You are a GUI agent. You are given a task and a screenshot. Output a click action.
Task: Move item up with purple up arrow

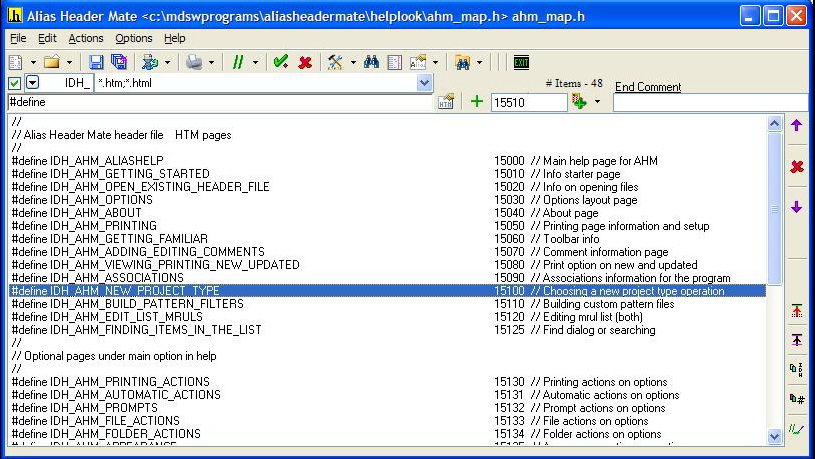coord(796,125)
